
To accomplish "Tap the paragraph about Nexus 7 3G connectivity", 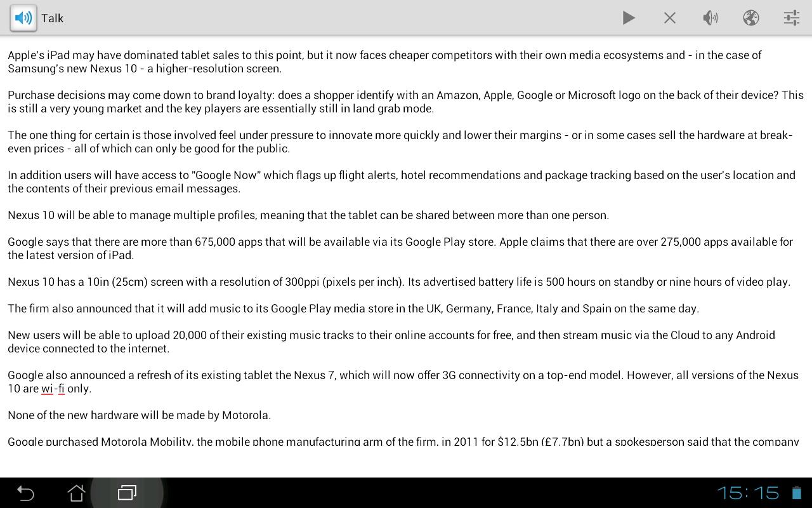I will 403,382.
